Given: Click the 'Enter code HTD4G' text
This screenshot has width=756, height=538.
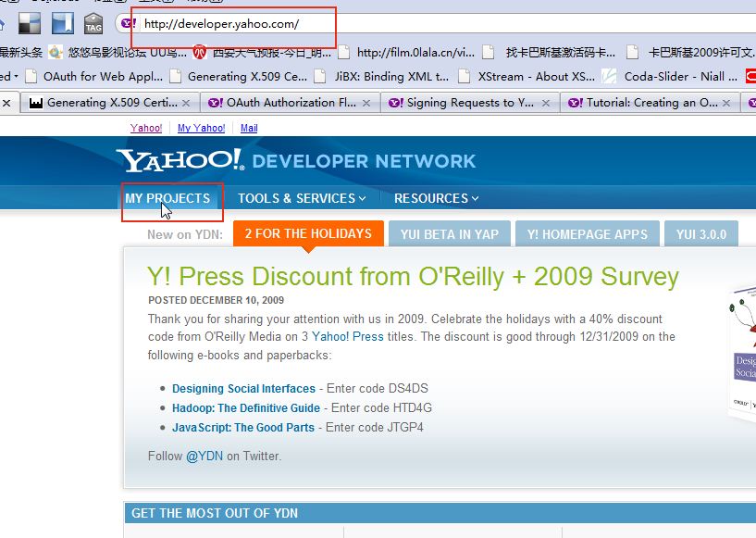Looking at the screenshot, I should point(381,407).
